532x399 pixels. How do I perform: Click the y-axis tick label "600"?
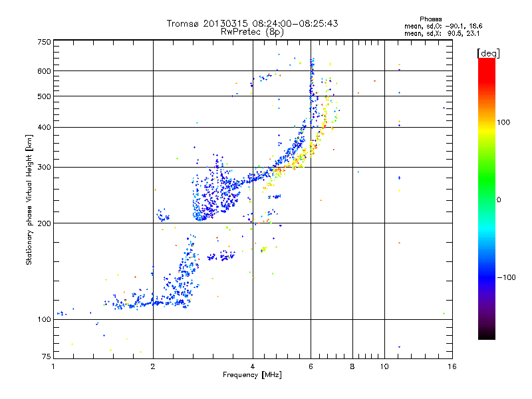[x=44, y=71]
